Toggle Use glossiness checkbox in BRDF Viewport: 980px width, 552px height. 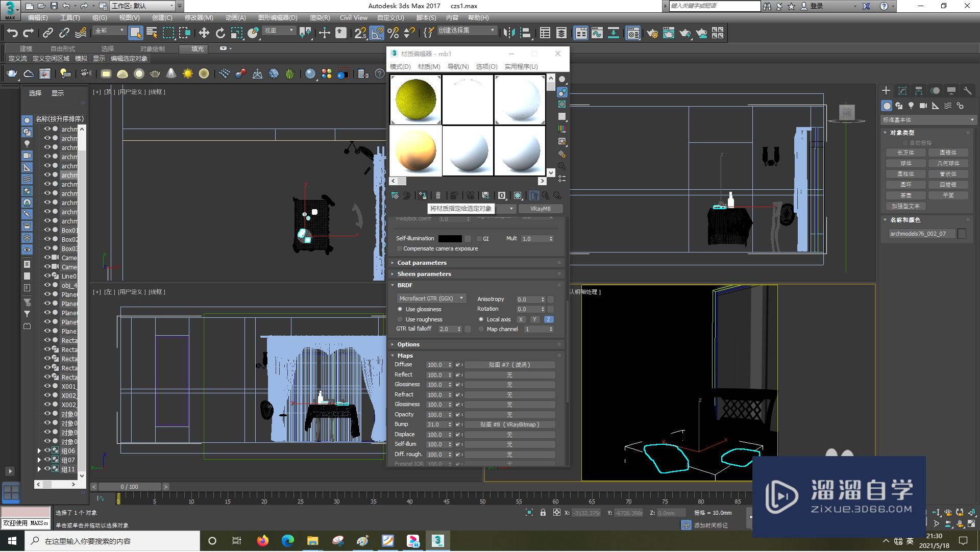pyautogui.click(x=401, y=309)
